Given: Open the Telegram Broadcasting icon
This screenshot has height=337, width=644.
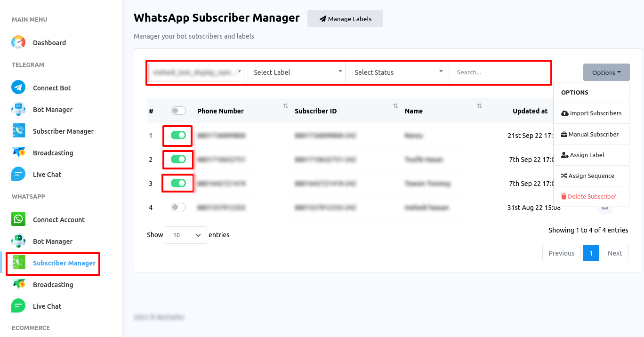Looking at the screenshot, I should click(x=18, y=152).
